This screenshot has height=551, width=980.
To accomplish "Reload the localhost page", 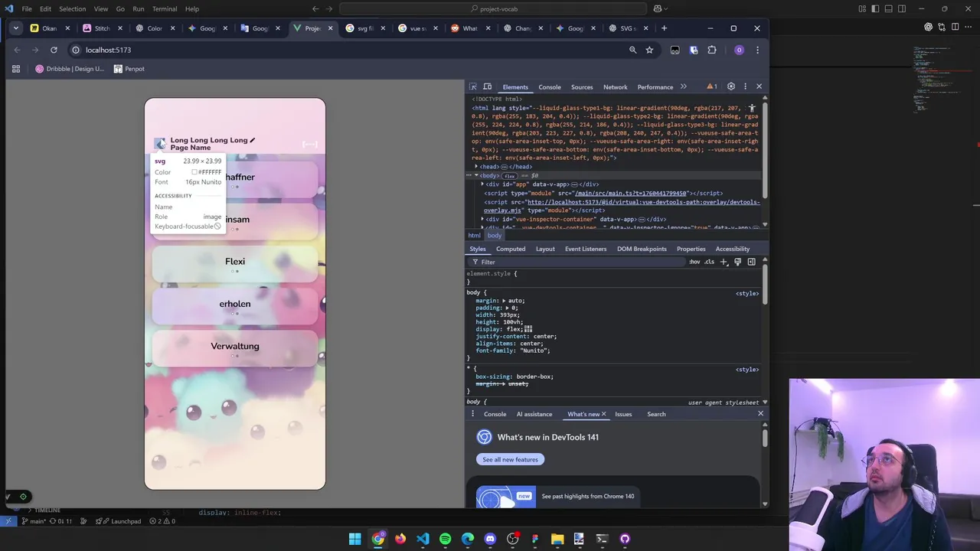I will tap(54, 50).
